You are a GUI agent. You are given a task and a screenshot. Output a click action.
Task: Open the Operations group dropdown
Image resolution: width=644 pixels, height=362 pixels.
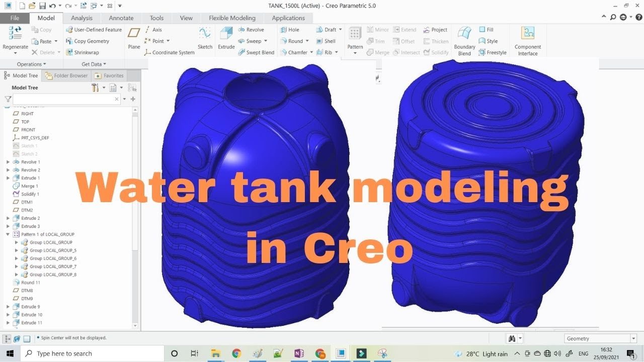click(x=31, y=64)
